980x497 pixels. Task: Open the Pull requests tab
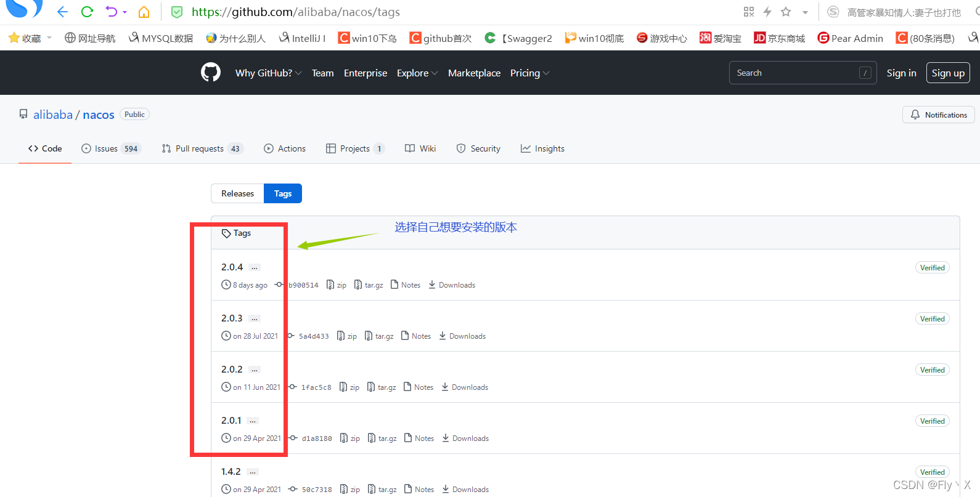tap(203, 148)
